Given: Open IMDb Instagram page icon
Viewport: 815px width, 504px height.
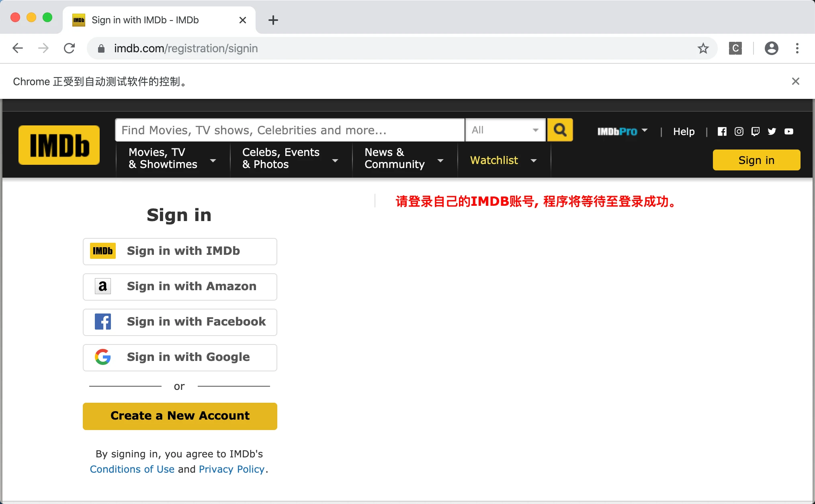Looking at the screenshot, I should tap(739, 131).
